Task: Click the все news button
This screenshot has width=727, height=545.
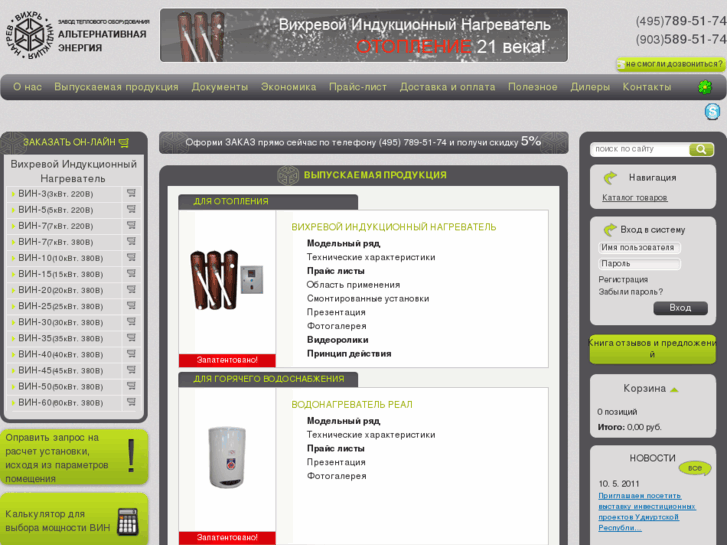Action: click(x=695, y=468)
